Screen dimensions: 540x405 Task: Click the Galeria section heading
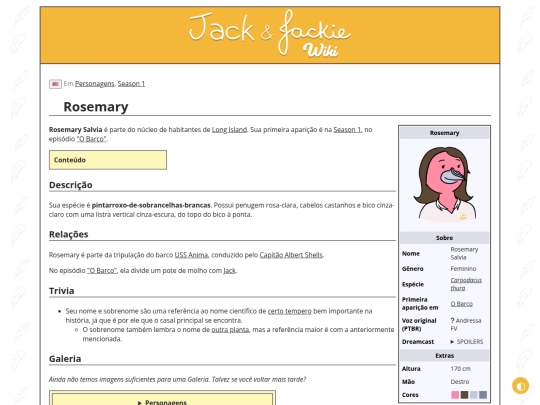tap(65, 359)
